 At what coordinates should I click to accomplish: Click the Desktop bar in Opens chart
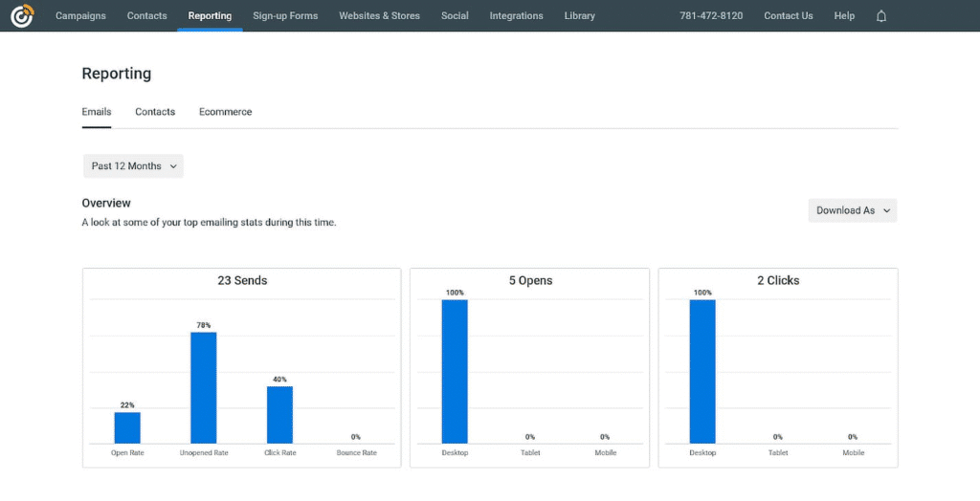coord(455,372)
